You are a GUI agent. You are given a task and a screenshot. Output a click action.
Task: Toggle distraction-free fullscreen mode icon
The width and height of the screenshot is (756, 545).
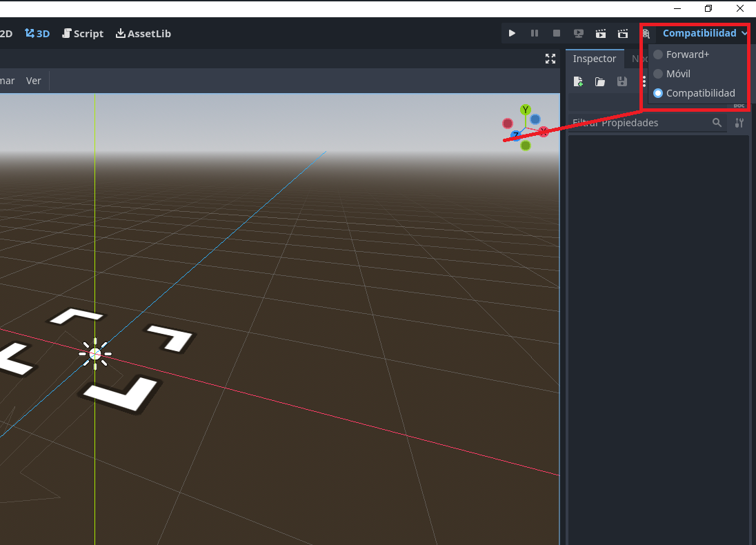click(x=550, y=59)
